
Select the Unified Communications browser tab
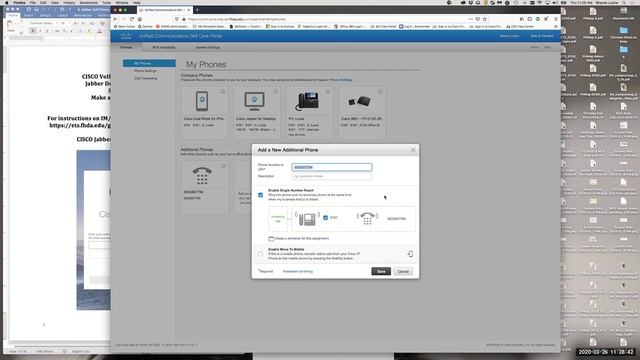coord(164,9)
